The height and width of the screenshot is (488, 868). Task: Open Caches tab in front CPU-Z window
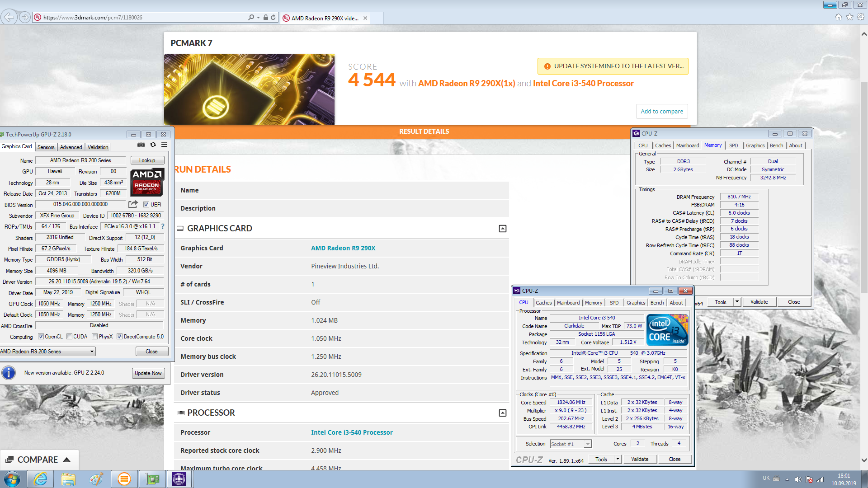543,303
